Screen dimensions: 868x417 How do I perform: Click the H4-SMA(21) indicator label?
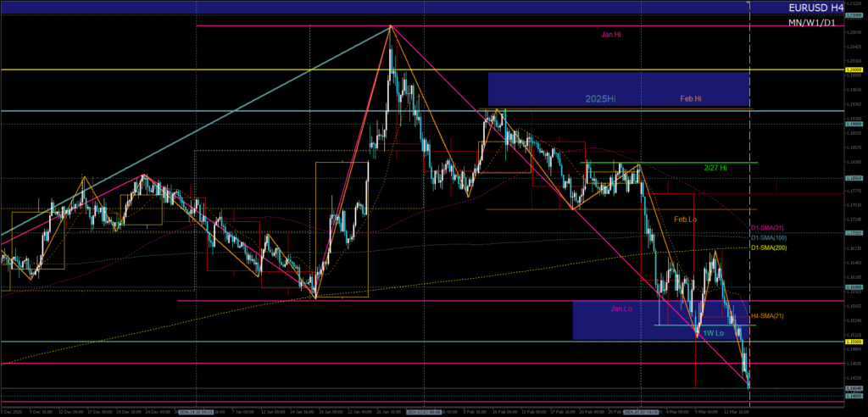click(767, 316)
